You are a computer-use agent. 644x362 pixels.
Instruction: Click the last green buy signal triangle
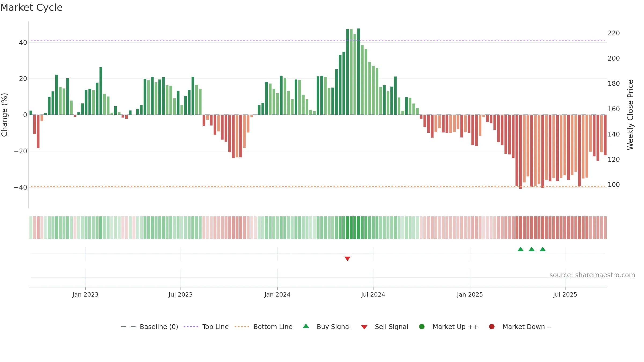pyautogui.click(x=543, y=249)
